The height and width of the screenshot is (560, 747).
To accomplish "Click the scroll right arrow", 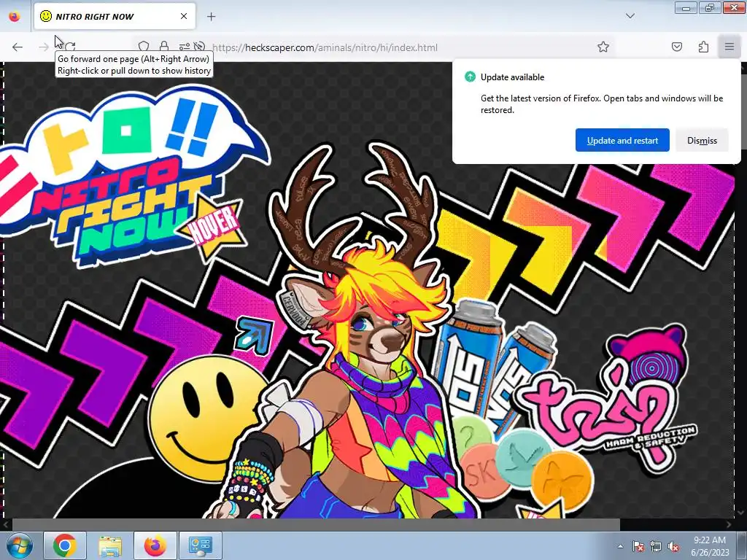I will 729,524.
